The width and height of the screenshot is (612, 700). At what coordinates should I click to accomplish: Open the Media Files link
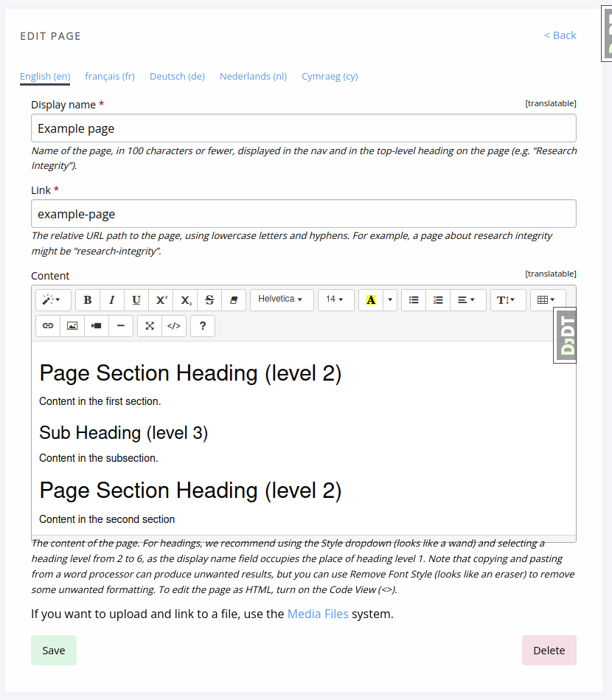click(318, 614)
